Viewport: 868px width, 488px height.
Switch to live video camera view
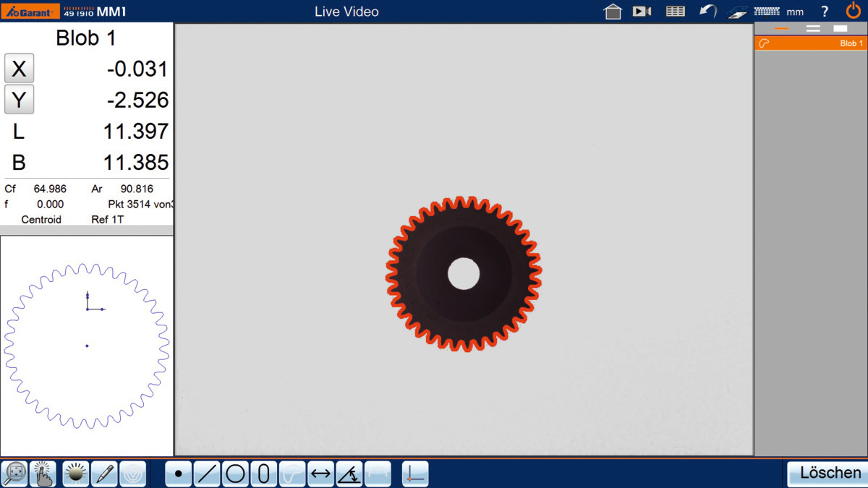[x=642, y=12]
